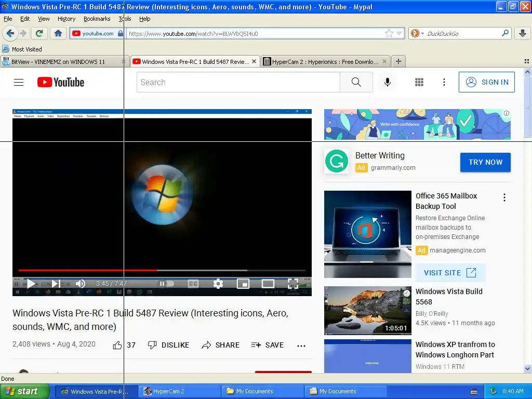The height and width of the screenshot is (399, 532).
Task: Focus the YouTube Search field
Action: 238,82
